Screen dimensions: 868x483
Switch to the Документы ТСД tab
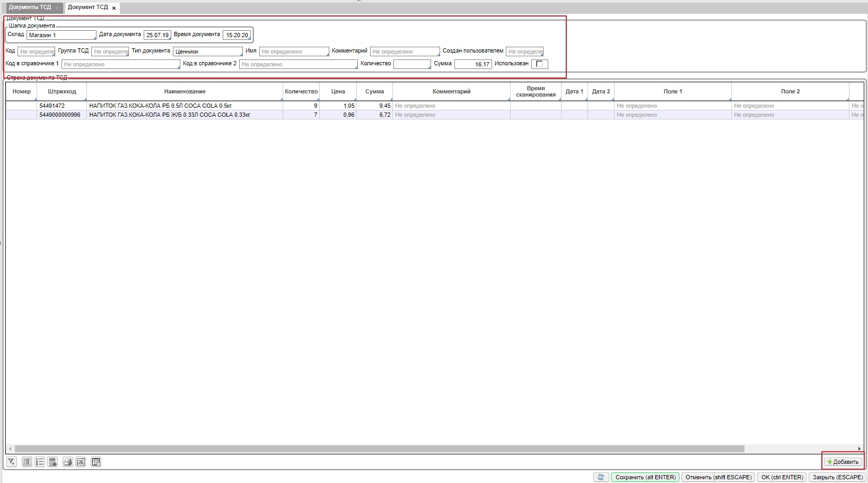tap(30, 7)
